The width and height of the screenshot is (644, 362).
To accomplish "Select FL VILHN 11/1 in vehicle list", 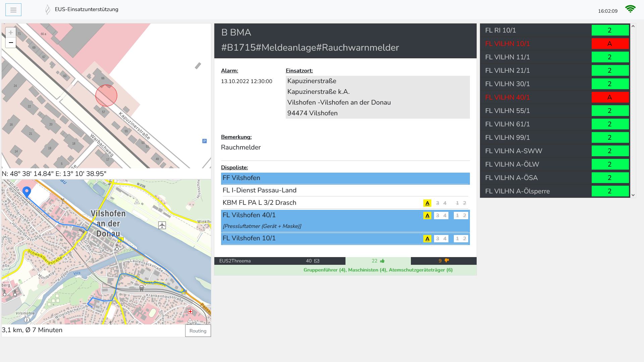I will pos(555,57).
